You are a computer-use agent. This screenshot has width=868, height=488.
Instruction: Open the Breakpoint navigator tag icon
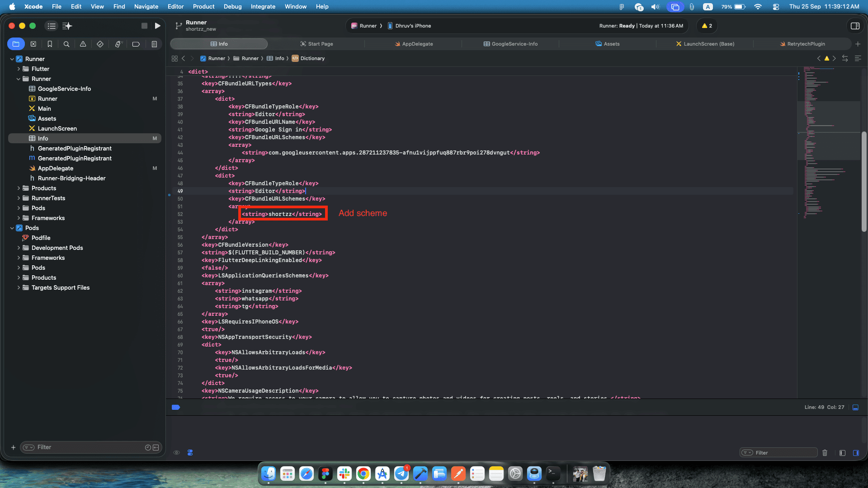click(136, 44)
